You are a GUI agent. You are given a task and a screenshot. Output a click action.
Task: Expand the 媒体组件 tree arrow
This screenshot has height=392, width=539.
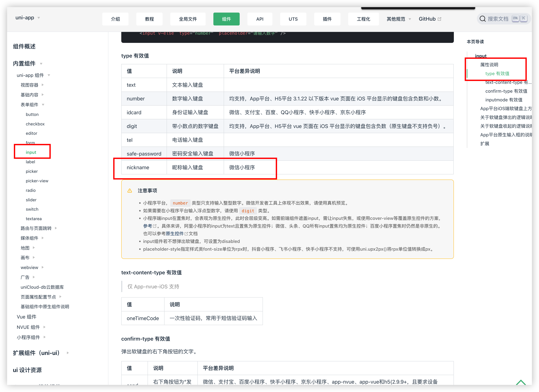point(43,238)
